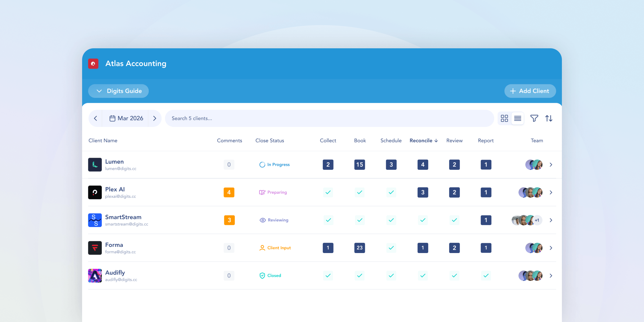The image size is (644, 322).
Task: Open Forma Review badge showing 2
Action: coord(454,248)
